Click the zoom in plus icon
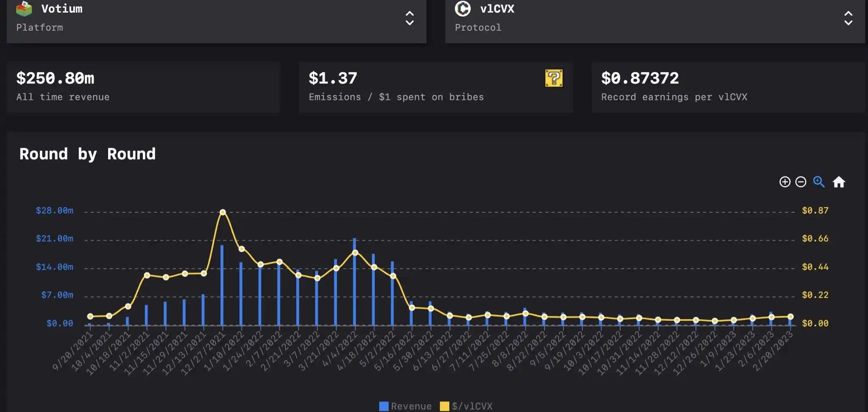 785,182
